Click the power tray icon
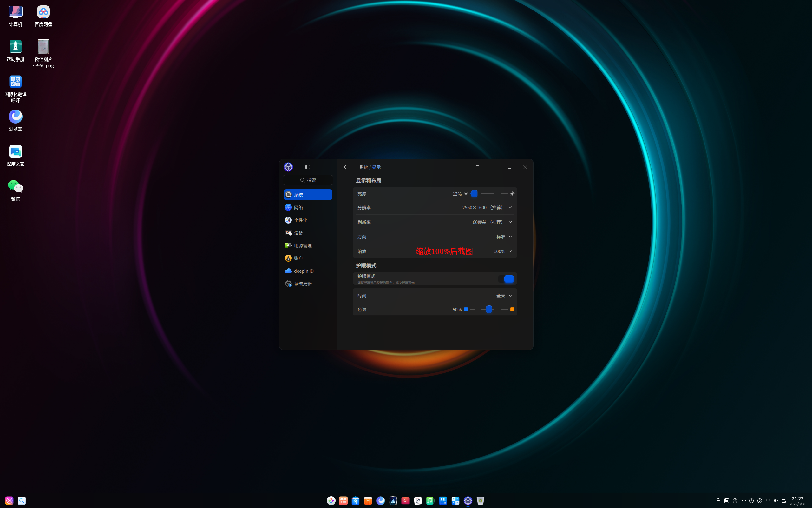812x508 pixels. tap(751, 501)
